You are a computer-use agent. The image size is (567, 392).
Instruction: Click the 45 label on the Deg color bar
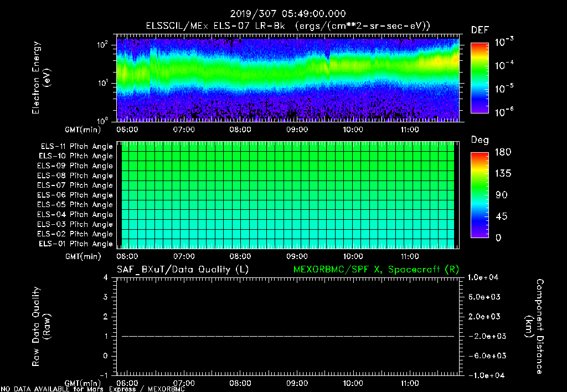502,216
